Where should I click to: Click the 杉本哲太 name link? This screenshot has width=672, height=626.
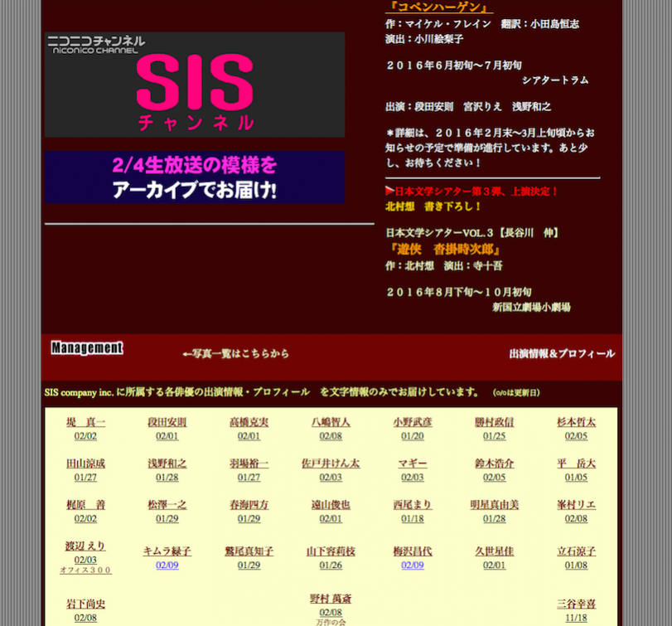(576, 422)
